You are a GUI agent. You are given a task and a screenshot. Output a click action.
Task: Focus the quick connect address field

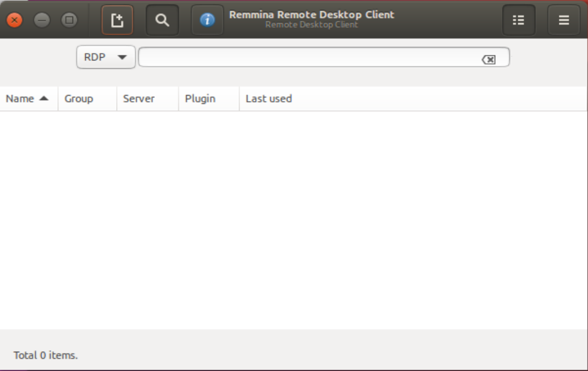tap(308, 57)
